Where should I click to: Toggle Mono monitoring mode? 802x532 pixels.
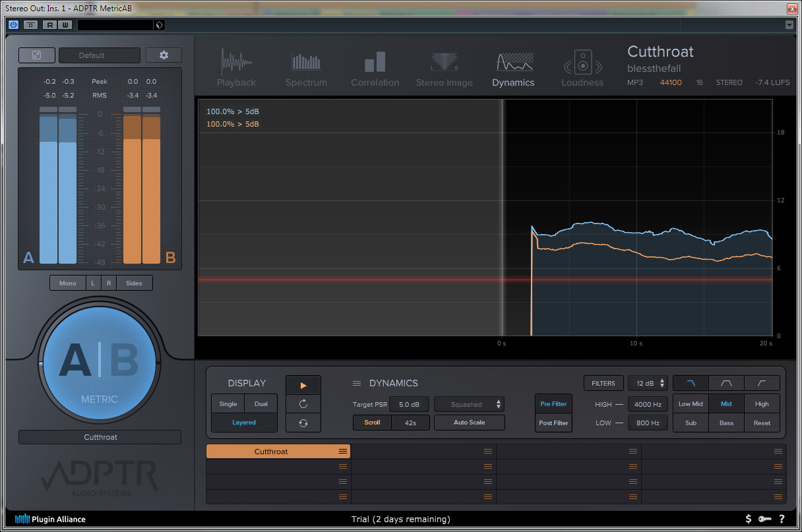[67, 283]
